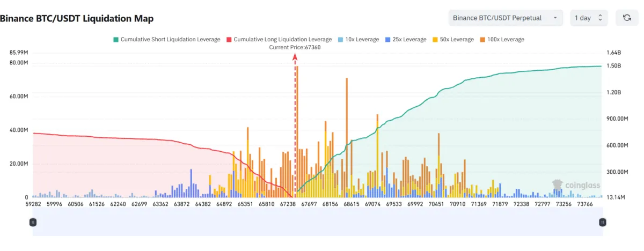The image size is (644, 251).
Task: Click the 70910 price axis label
Action: pyautogui.click(x=458, y=204)
